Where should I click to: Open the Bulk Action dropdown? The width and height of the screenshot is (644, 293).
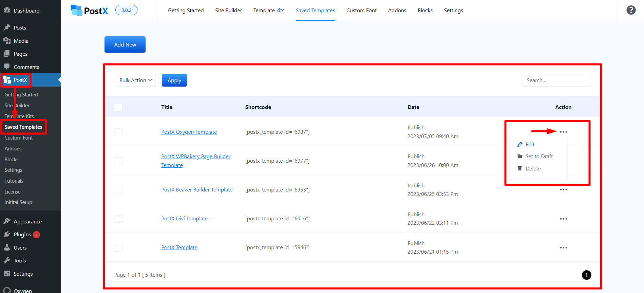click(135, 80)
